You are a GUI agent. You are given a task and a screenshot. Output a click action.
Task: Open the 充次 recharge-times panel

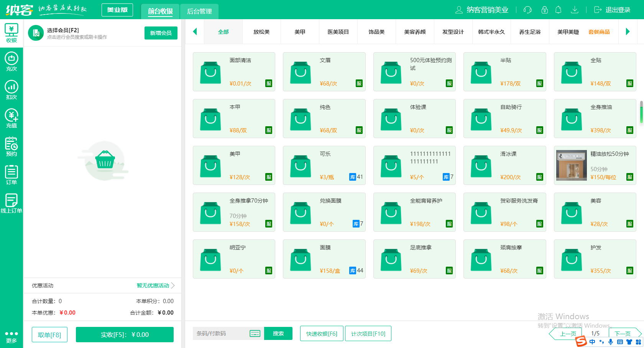11,61
